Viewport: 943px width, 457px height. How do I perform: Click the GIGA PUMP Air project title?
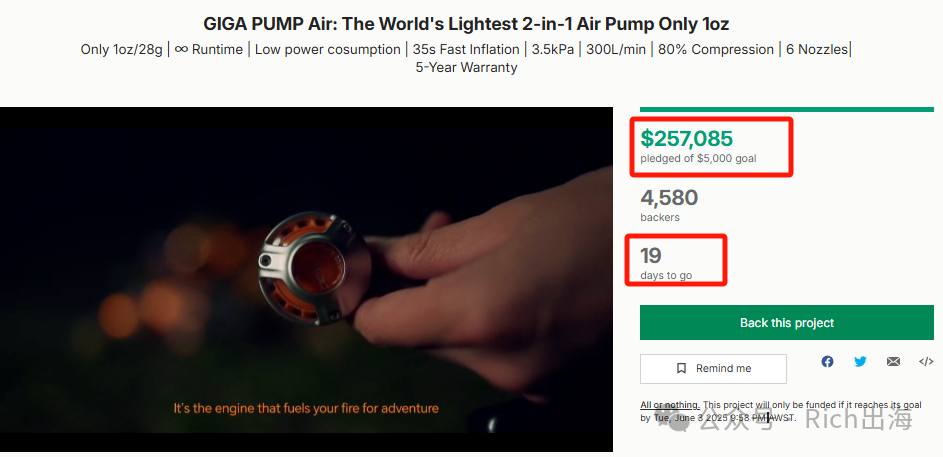click(x=466, y=24)
